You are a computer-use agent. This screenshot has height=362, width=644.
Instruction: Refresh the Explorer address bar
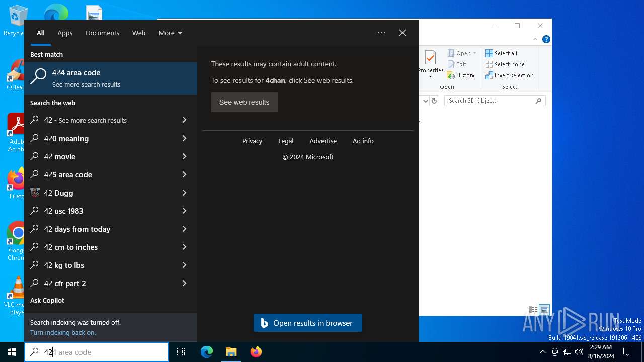(x=434, y=101)
